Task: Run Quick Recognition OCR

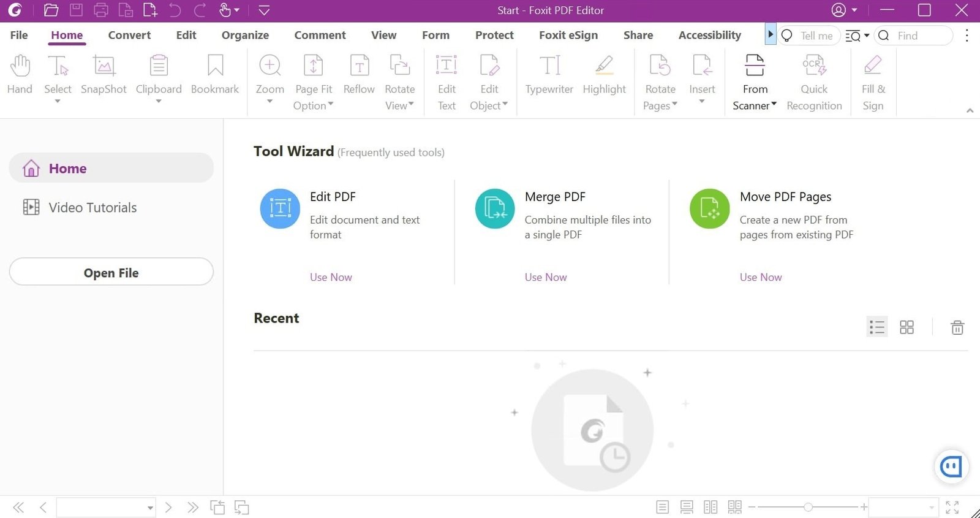Action: coord(814,82)
